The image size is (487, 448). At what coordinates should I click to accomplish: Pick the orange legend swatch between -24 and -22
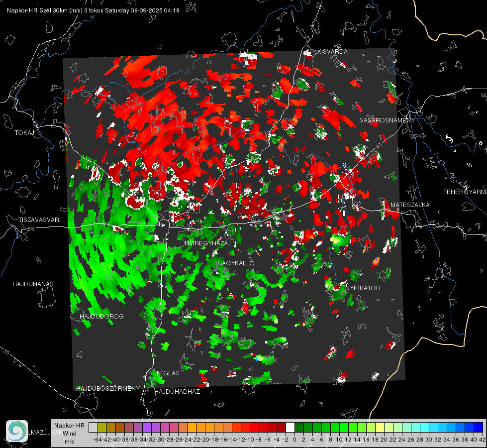coord(192,427)
